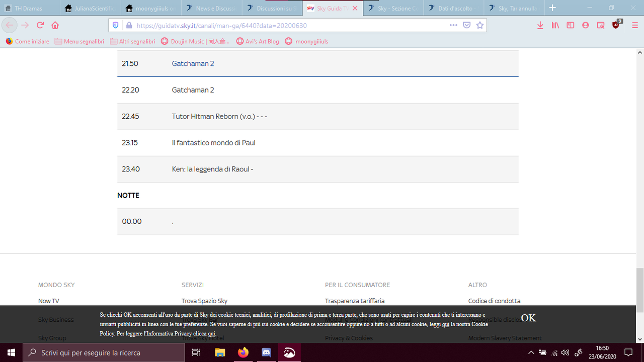This screenshot has width=644, height=362.
Task: Bookmark this page with the star icon
Action: pos(480,25)
